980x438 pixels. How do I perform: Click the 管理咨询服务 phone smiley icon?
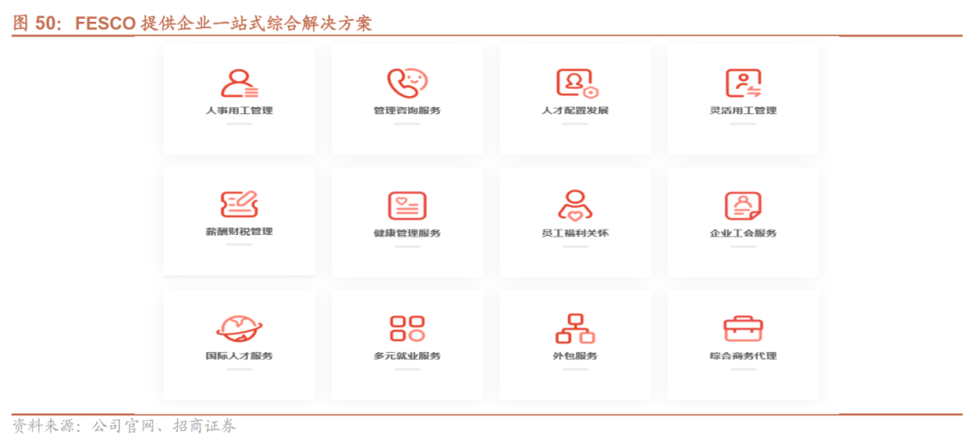coord(407,83)
